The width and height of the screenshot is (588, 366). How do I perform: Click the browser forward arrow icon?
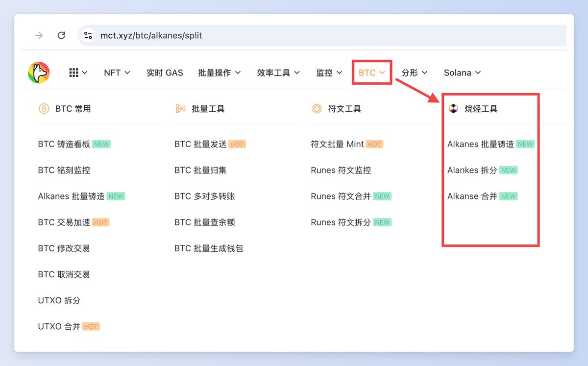[x=39, y=35]
